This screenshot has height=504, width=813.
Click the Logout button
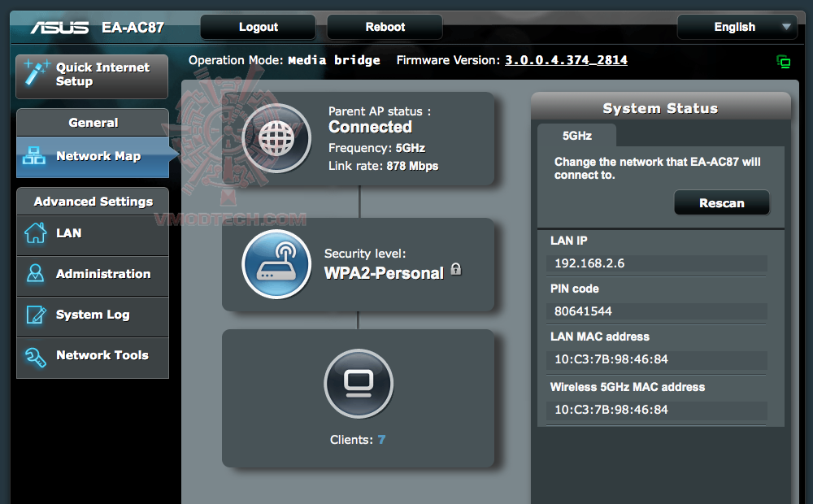click(259, 27)
